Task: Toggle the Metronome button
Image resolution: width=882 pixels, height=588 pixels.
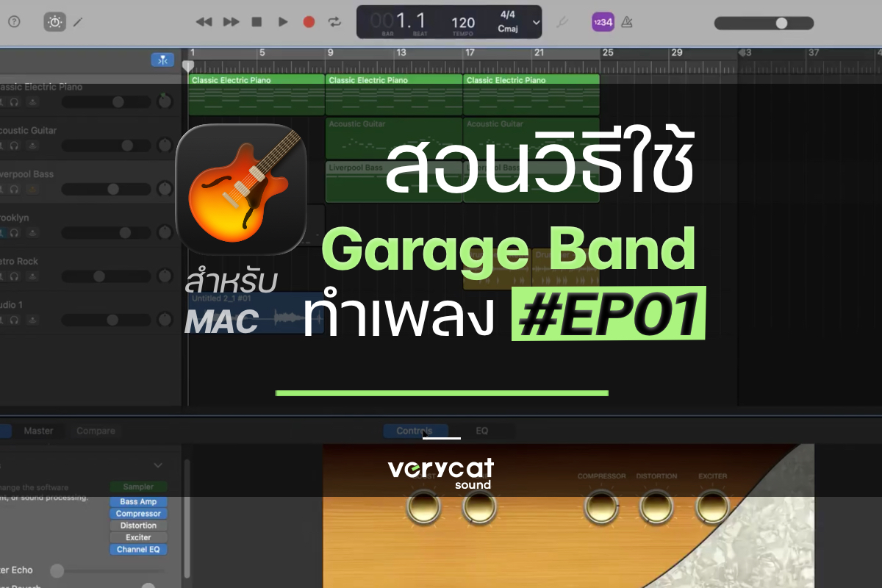Action: pos(627,22)
